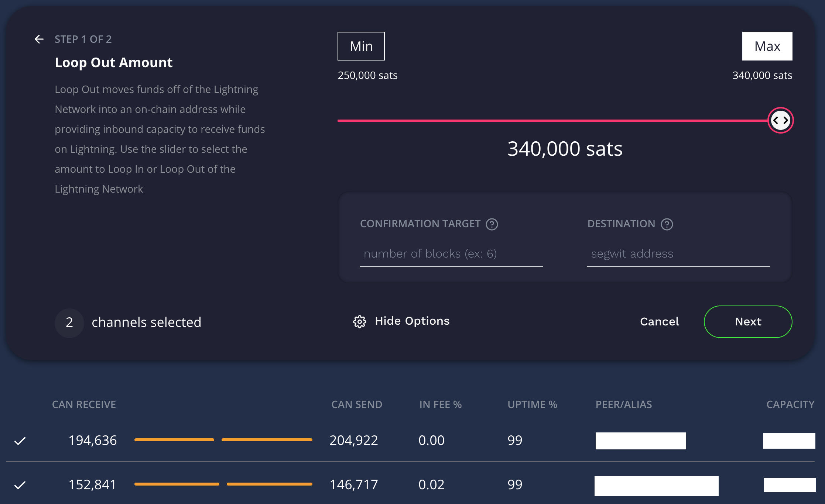Image resolution: width=825 pixels, height=504 pixels.
Task: Click the slider handle with arrows
Action: 780,120
